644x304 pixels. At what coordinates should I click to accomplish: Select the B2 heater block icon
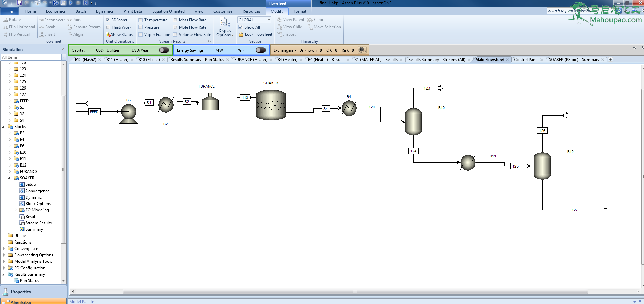click(x=166, y=105)
